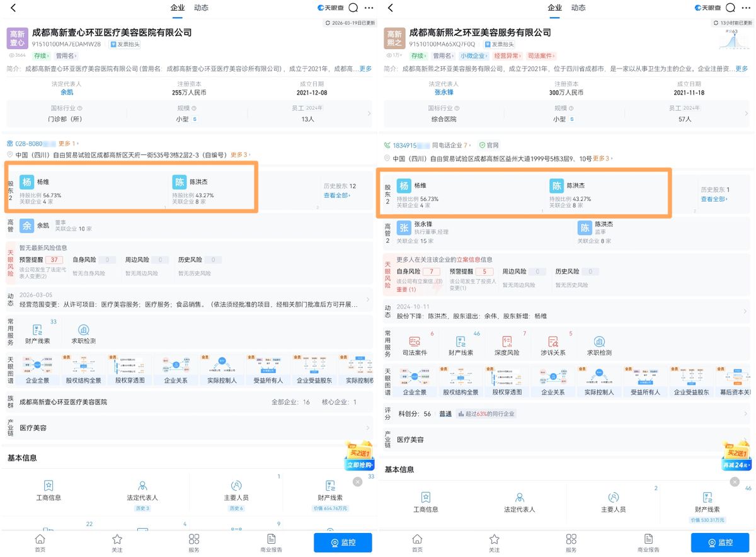Open 主要人员 icon with badge 2
The width and height of the screenshot is (756, 557).
click(614, 503)
